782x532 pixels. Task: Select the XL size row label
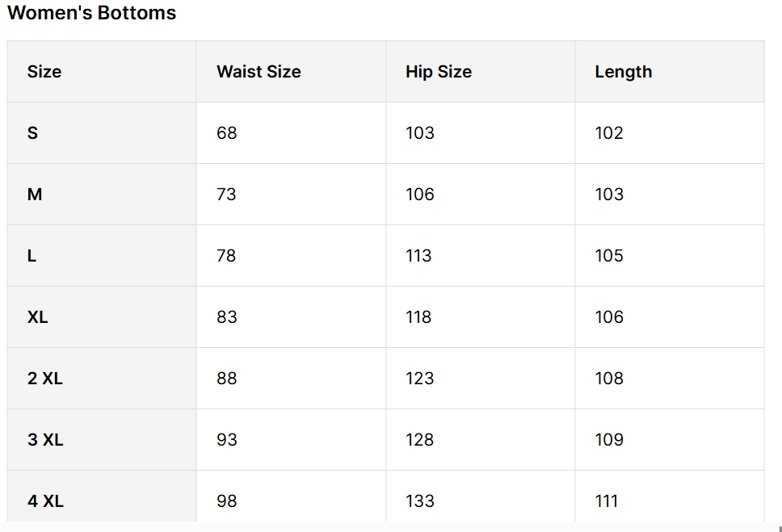(x=37, y=317)
